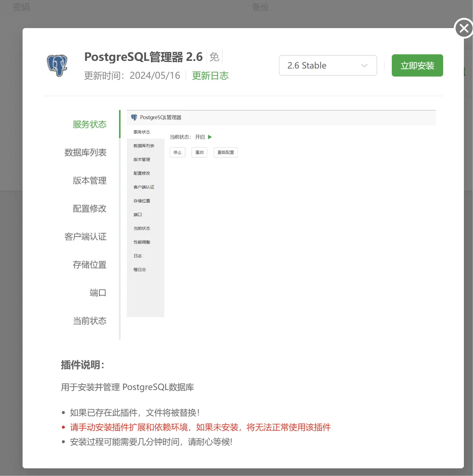Screen dimensions: 473x476
Task: Go to the 客户端认证 tab
Action: coord(85,237)
